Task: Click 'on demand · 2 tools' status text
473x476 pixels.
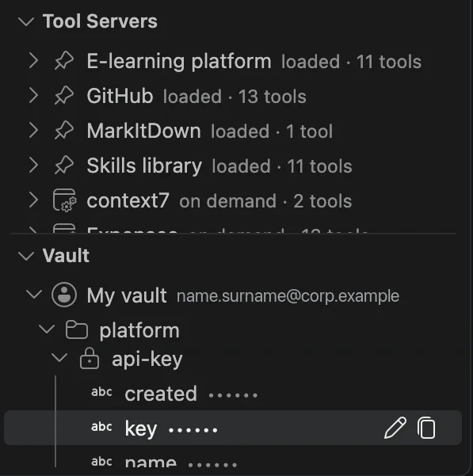Action: pos(265,202)
